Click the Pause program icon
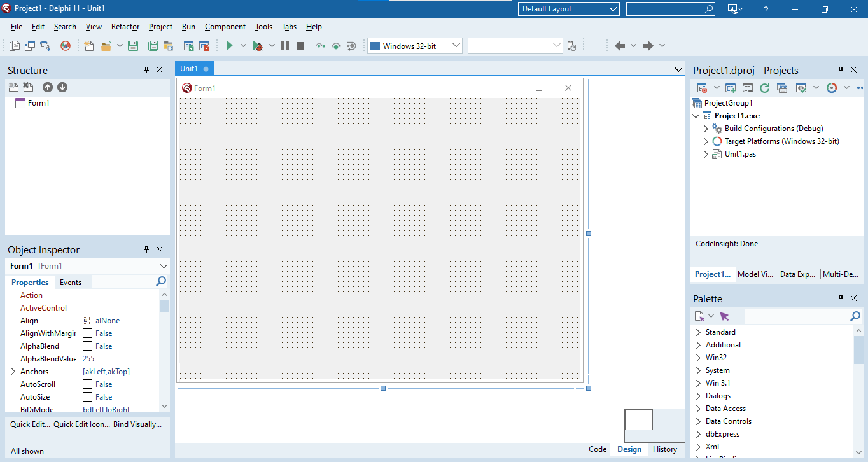The image size is (868, 462). click(285, 46)
